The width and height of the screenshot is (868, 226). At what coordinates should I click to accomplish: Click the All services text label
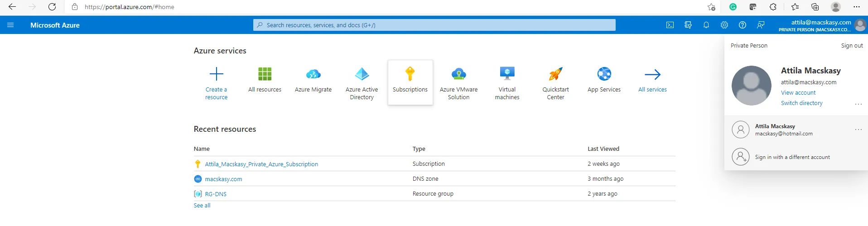pos(652,90)
